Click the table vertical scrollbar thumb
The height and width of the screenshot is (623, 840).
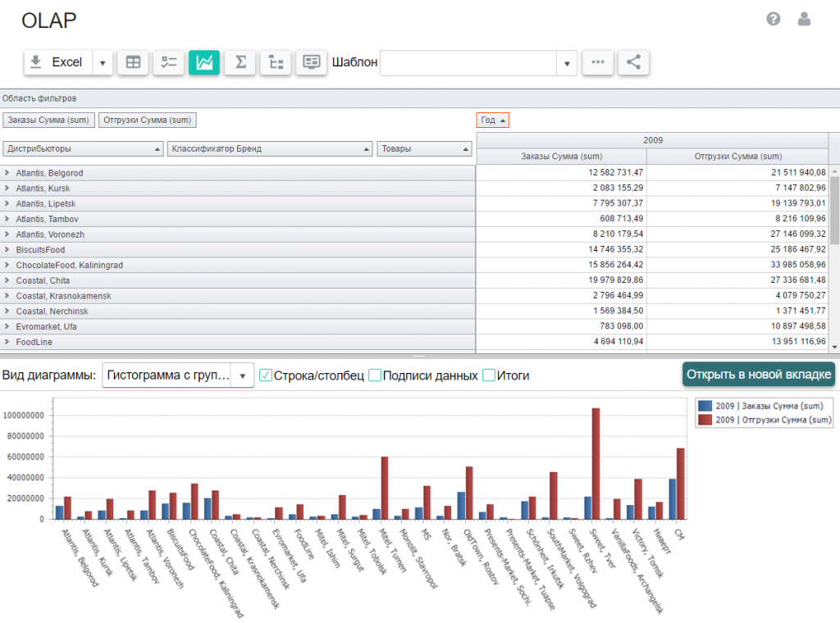834,209
